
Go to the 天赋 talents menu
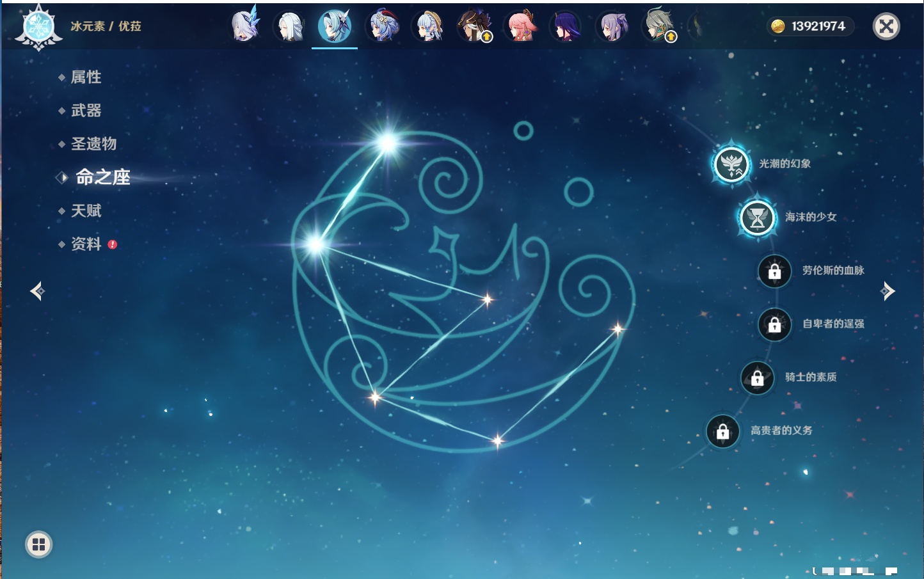tap(86, 210)
